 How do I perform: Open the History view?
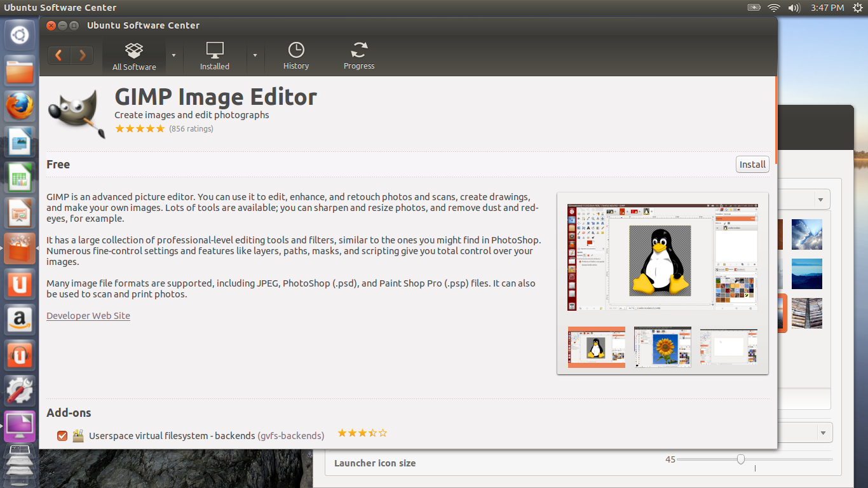296,57
